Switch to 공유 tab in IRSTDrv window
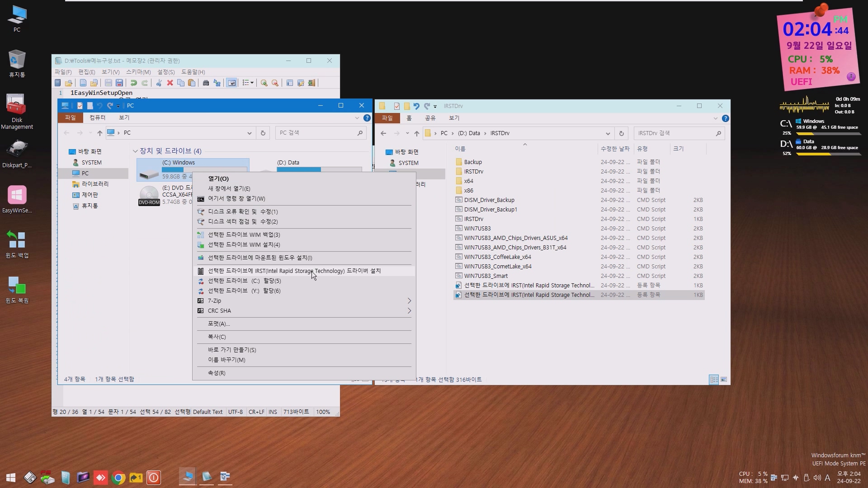Screen dimensions: 868x488 (x=430, y=118)
